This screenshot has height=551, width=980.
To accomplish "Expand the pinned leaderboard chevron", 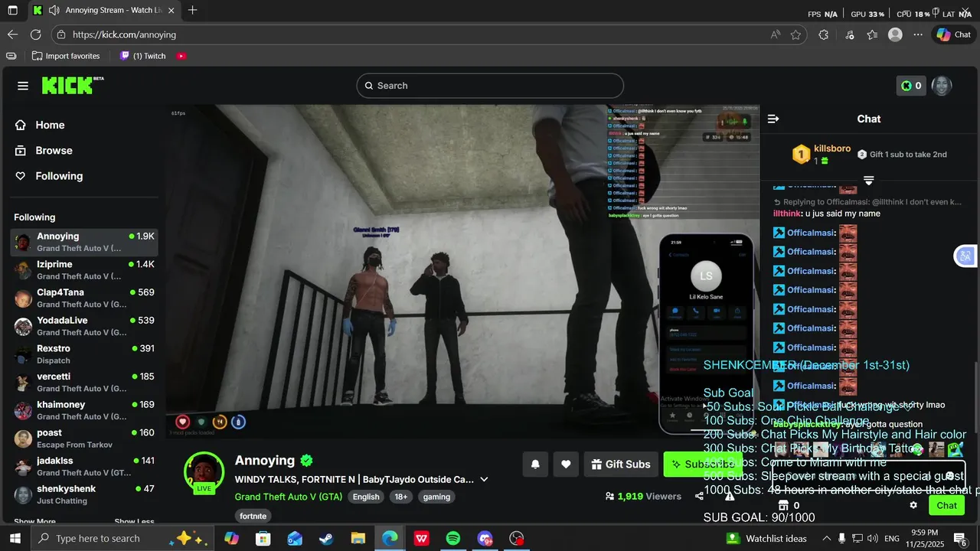I will point(869,181).
